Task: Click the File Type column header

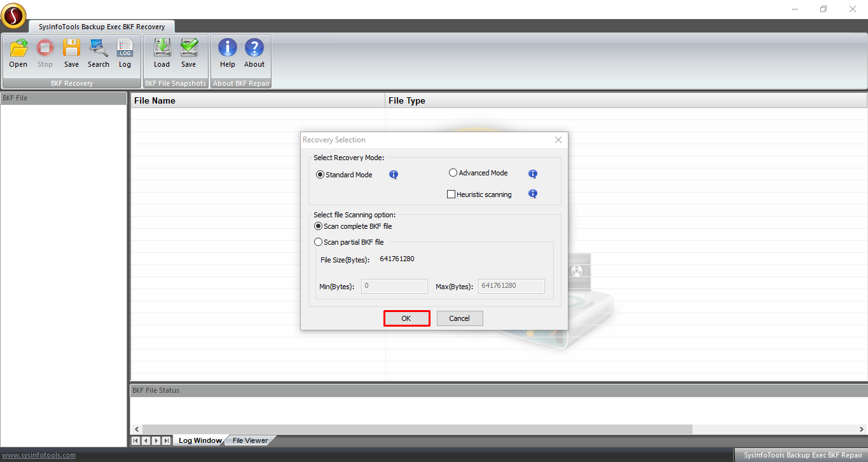Action: coord(626,100)
